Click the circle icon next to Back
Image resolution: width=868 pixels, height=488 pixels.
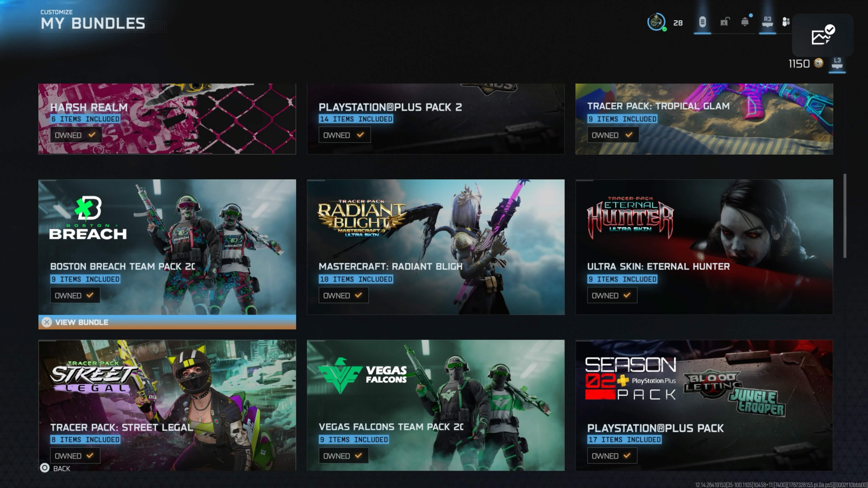[45, 468]
